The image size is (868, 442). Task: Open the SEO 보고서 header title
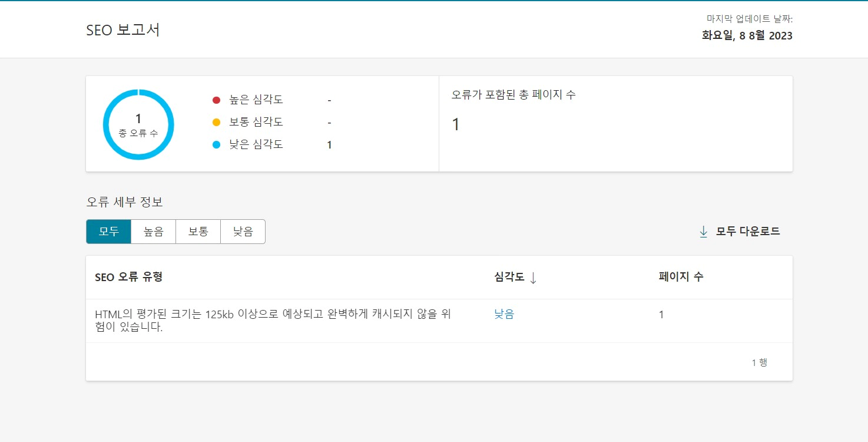point(123,29)
